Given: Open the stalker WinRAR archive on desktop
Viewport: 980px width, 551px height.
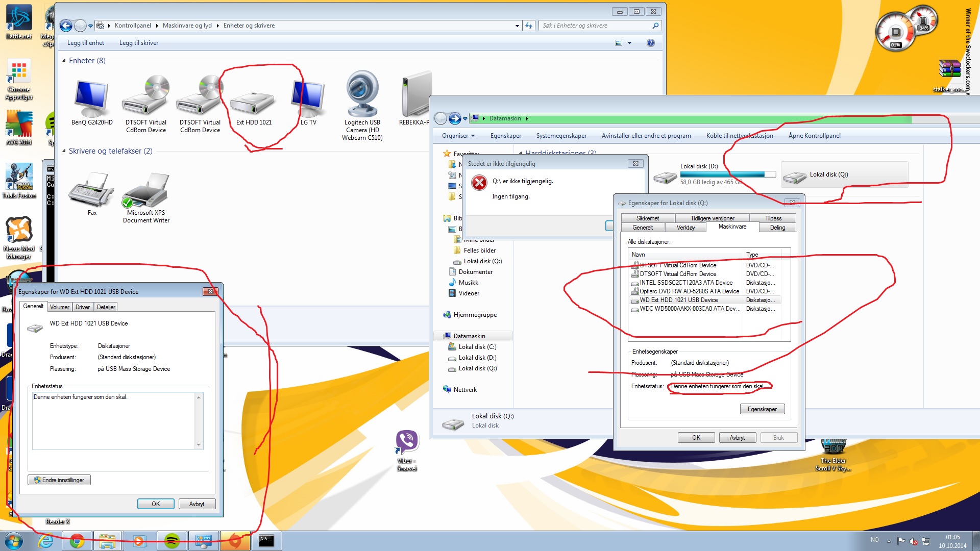Looking at the screenshot, I should tap(949, 76).
